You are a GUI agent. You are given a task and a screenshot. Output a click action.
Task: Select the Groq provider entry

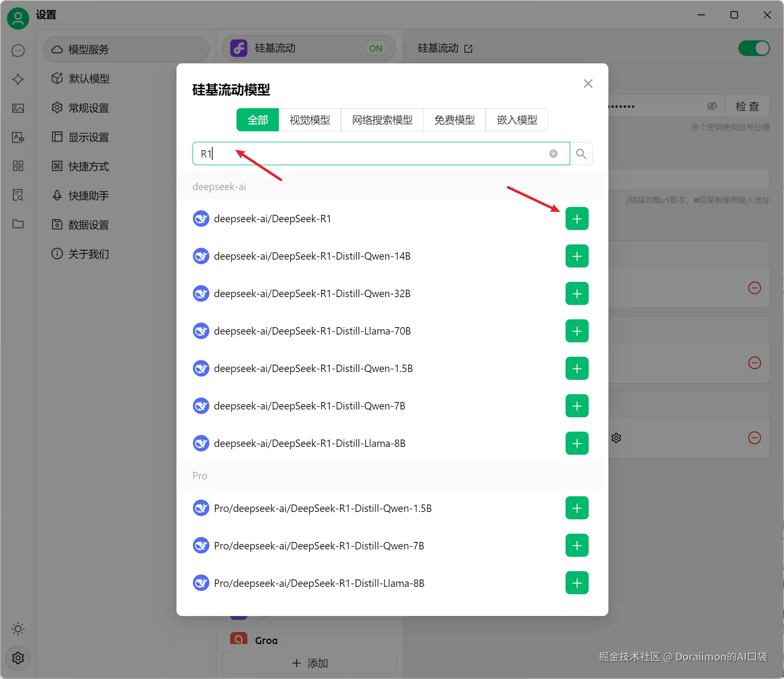(308, 640)
